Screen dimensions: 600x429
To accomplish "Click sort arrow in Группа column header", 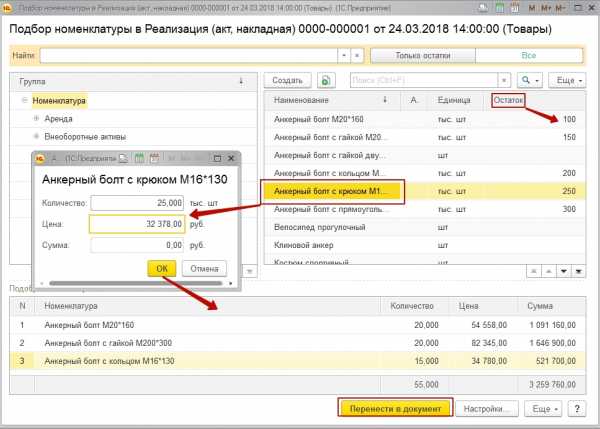I will [x=241, y=81].
